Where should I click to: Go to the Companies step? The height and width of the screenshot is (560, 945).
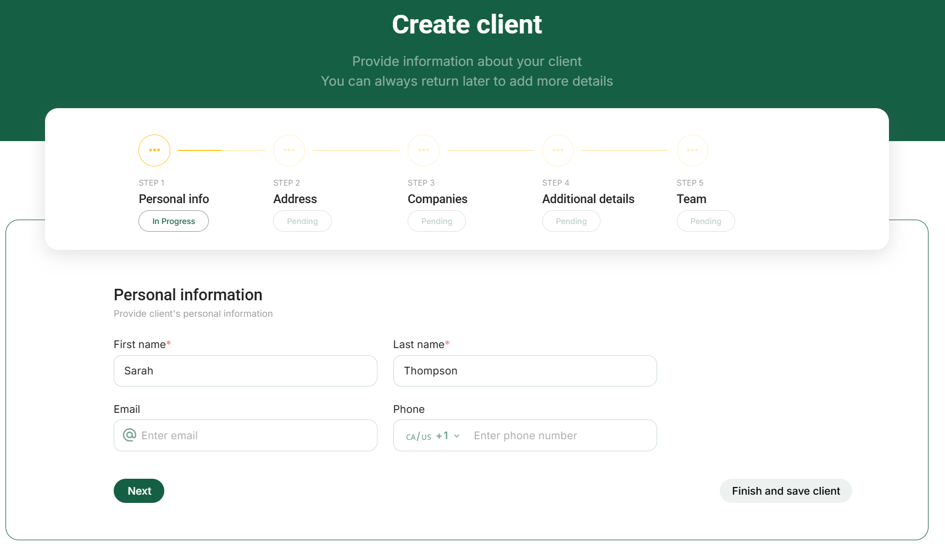coord(437,199)
